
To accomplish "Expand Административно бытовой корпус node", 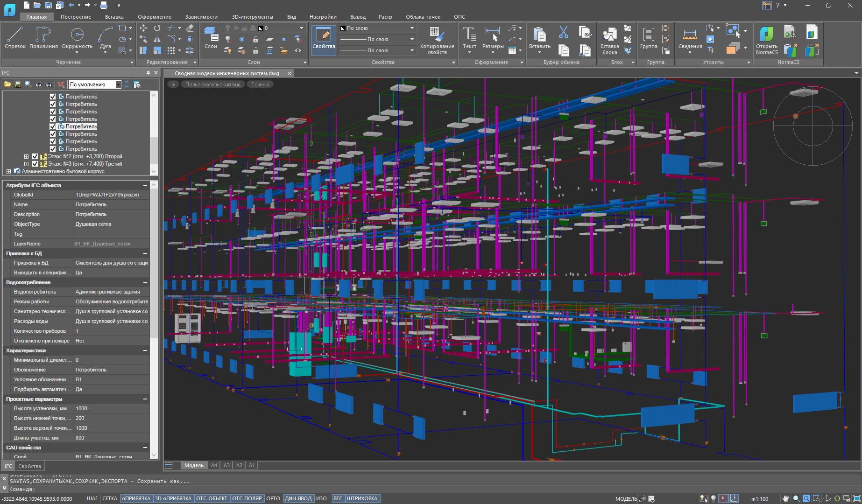I will [8, 171].
